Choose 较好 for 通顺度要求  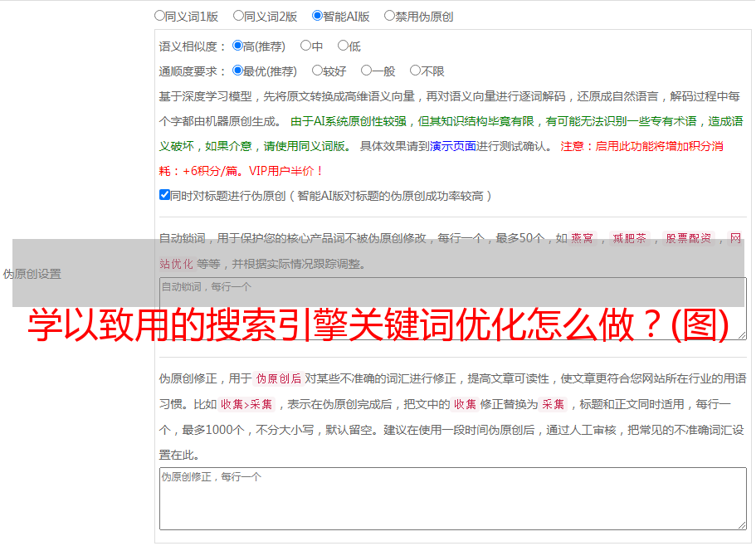[317, 71]
